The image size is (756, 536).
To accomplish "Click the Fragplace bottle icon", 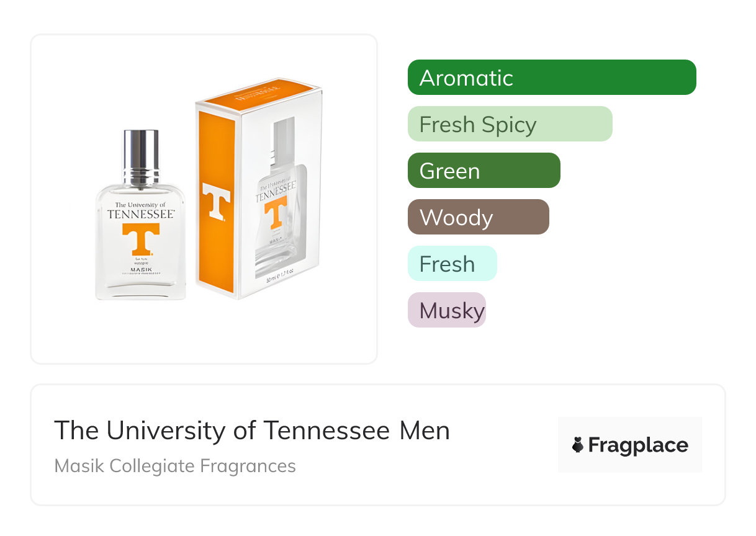I will pyautogui.click(x=578, y=445).
